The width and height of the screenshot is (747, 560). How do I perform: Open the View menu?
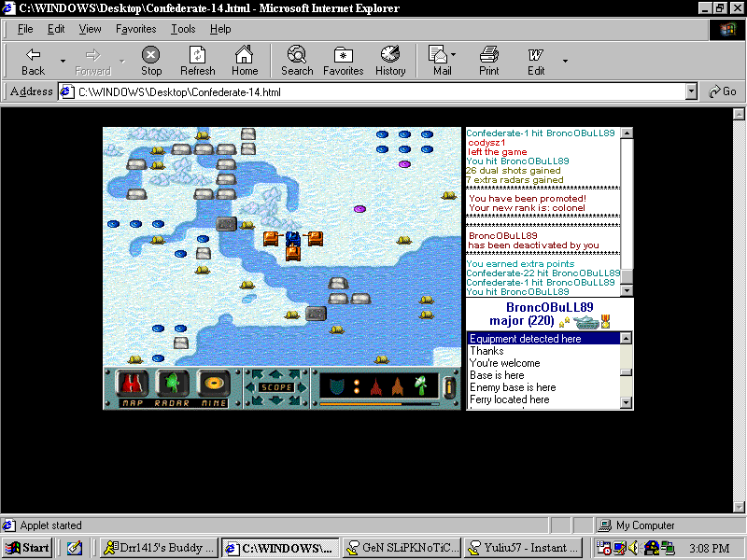pos(90,29)
